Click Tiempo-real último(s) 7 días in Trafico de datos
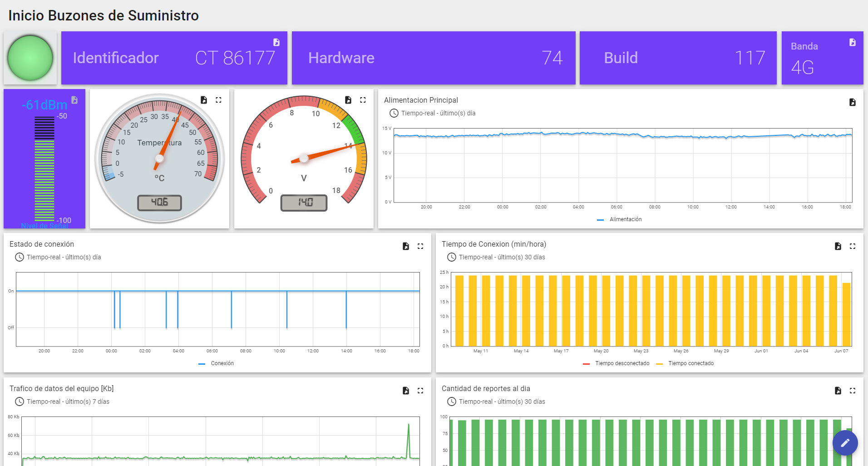 [68, 402]
